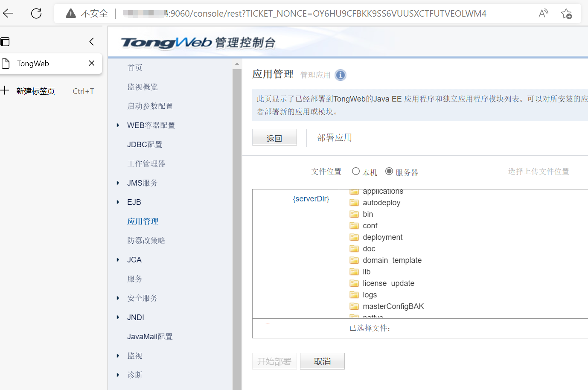Select the 服务器 file location option

pos(389,171)
